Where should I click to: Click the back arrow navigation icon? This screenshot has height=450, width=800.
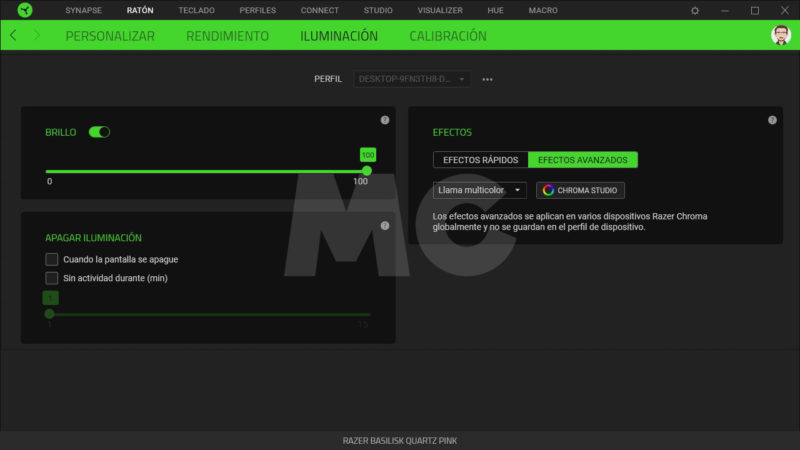click(x=13, y=35)
